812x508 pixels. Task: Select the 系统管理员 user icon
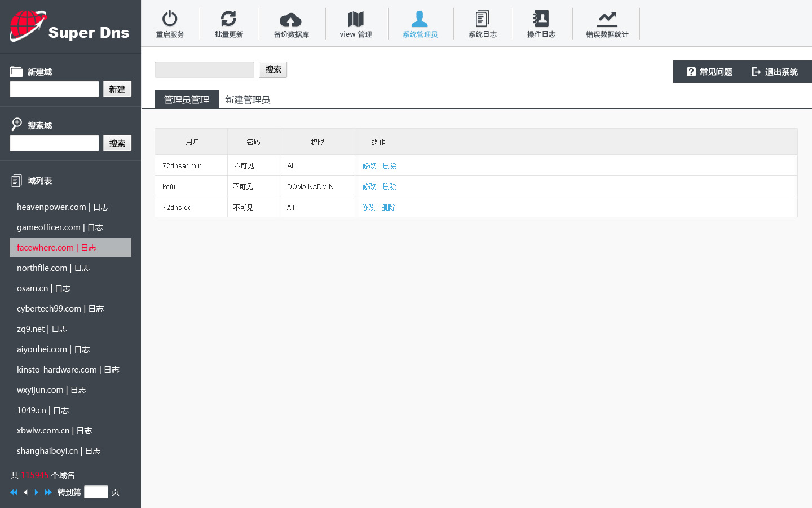click(420, 19)
